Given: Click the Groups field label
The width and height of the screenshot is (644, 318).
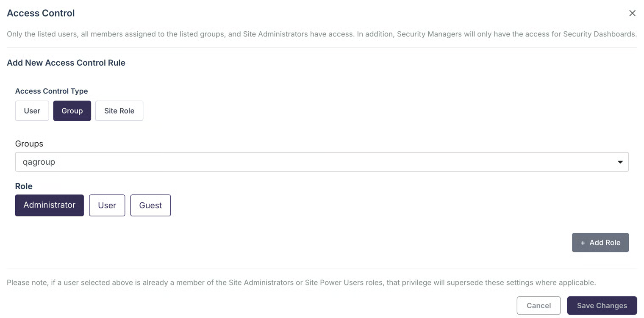Looking at the screenshot, I should point(29,144).
